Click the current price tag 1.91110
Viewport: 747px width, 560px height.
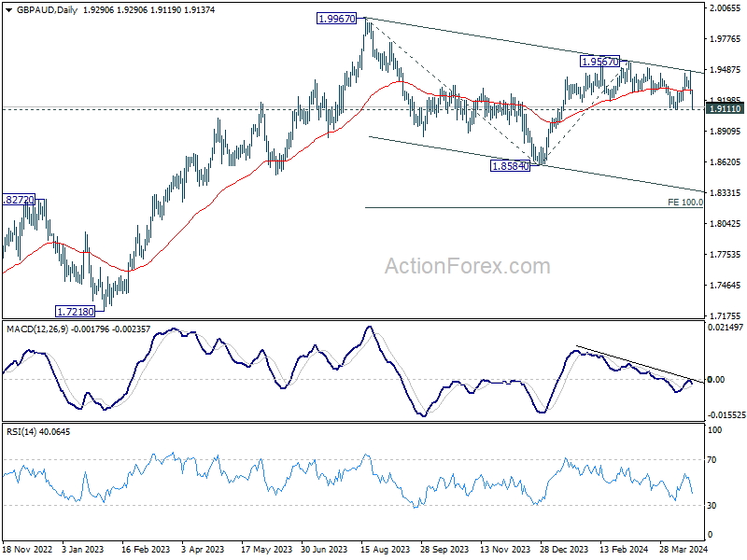coord(725,109)
